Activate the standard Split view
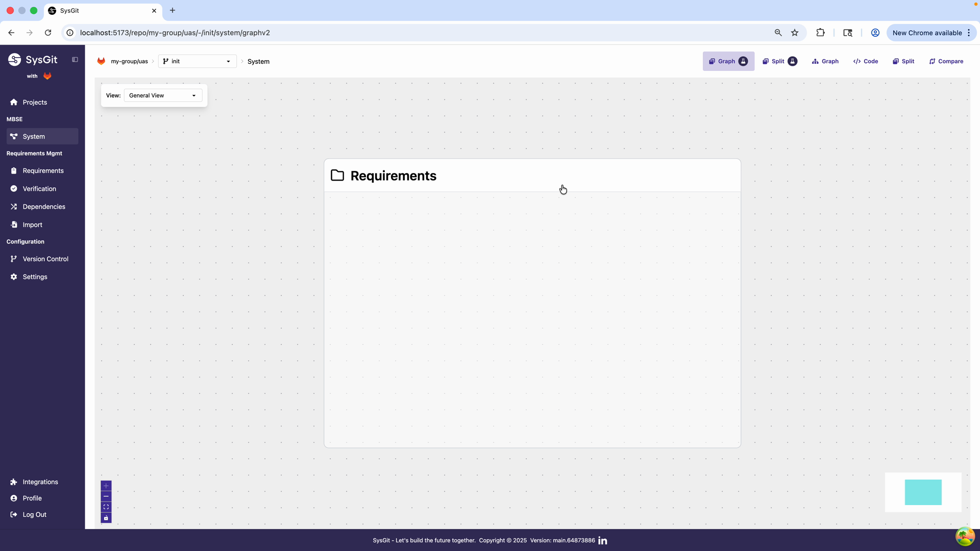The height and width of the screenshot is (551, 980). [x=903, y=61]
